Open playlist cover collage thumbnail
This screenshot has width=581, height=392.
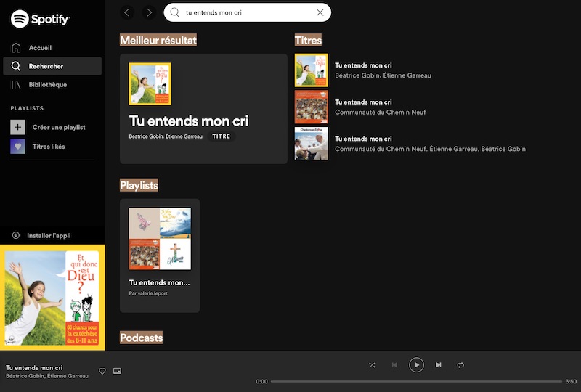coord(160,239)
